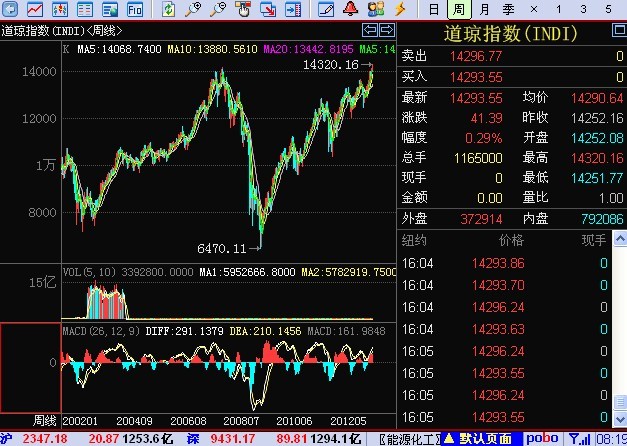
Task: Switch to daily 日 period tab
Action: coord(433,9)
